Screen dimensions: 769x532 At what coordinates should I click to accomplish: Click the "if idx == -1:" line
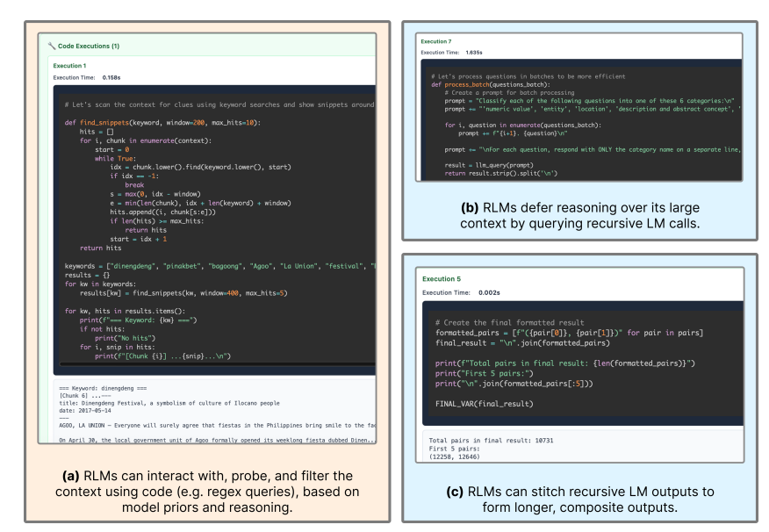tap(134, 176)
